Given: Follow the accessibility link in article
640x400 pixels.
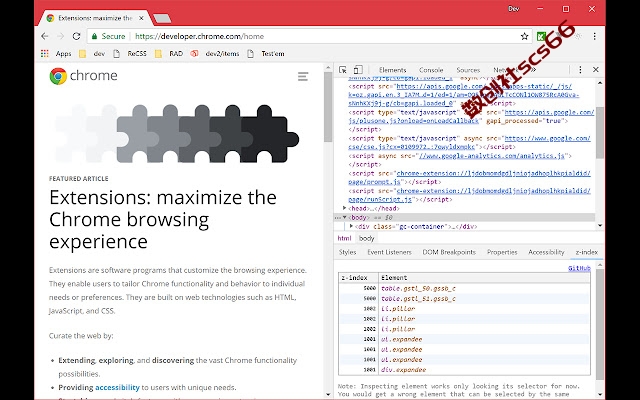Looking at the screenshot, I should click(x=117, y=387).
